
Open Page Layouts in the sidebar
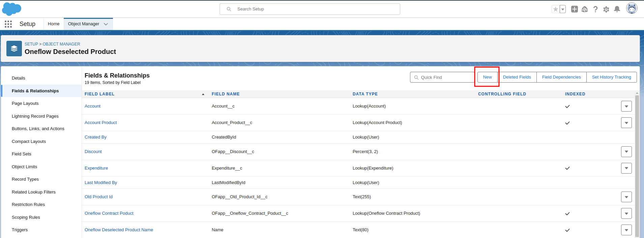click(41, 103)
